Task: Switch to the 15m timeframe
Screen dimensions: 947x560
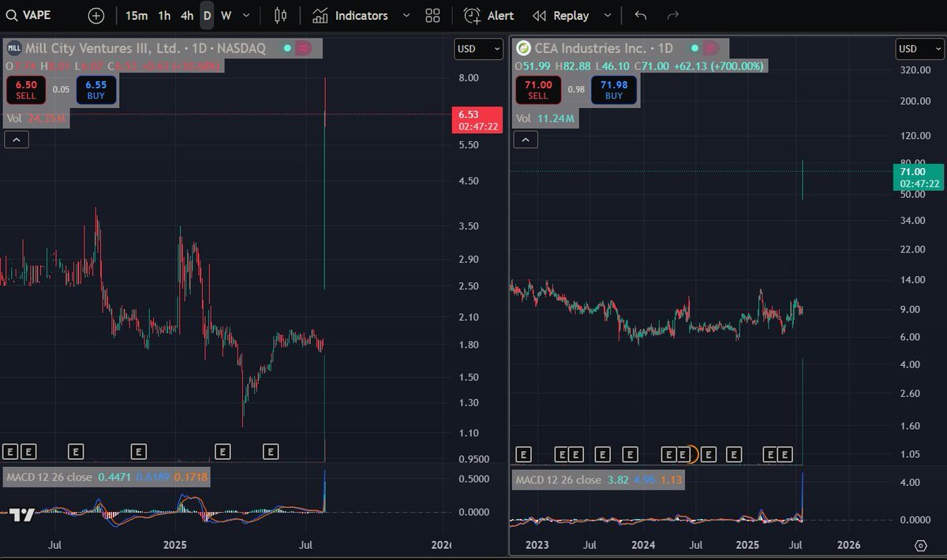Action: coord(137,16)
